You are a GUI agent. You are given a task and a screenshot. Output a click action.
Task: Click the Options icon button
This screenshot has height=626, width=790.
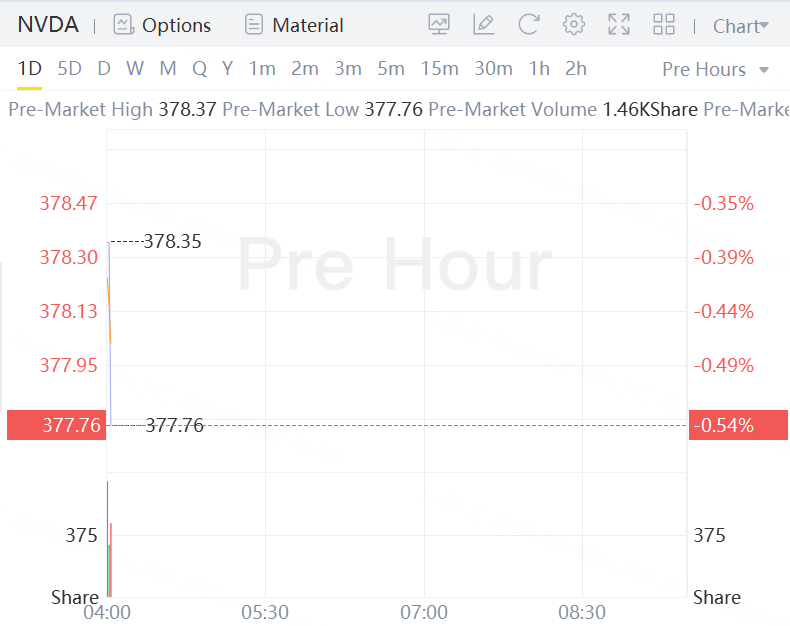coord(123,25)
